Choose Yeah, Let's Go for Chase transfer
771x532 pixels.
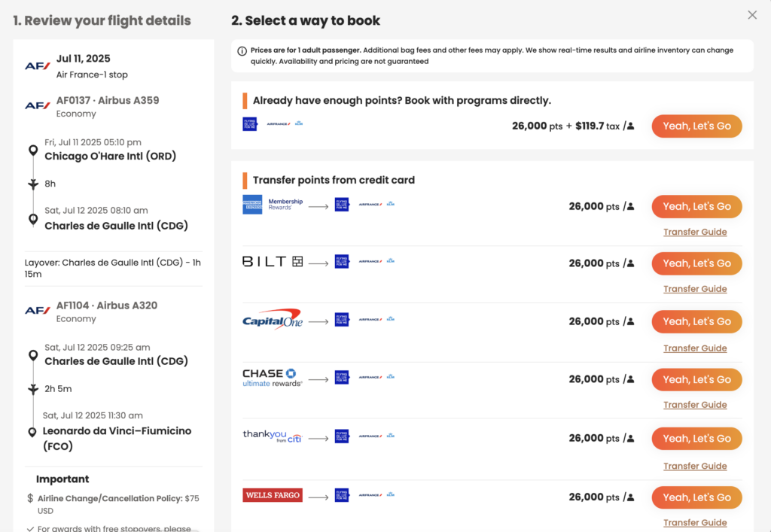tap(696, 380)
